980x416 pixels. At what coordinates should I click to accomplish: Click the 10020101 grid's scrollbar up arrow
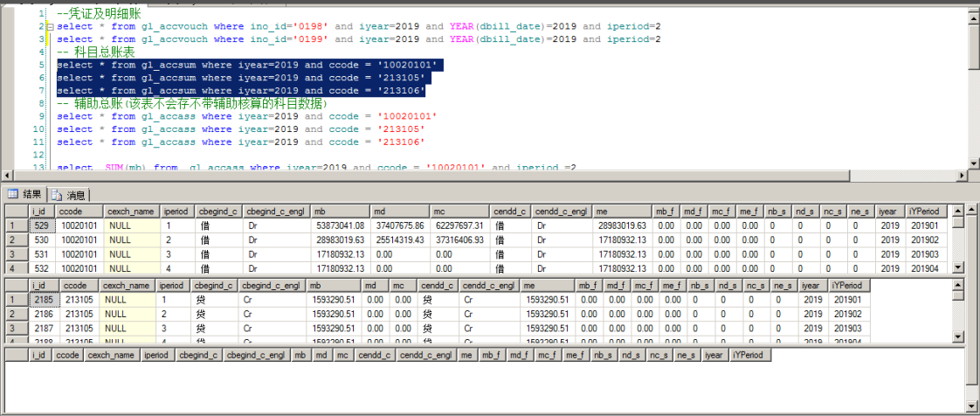(957, 211)
